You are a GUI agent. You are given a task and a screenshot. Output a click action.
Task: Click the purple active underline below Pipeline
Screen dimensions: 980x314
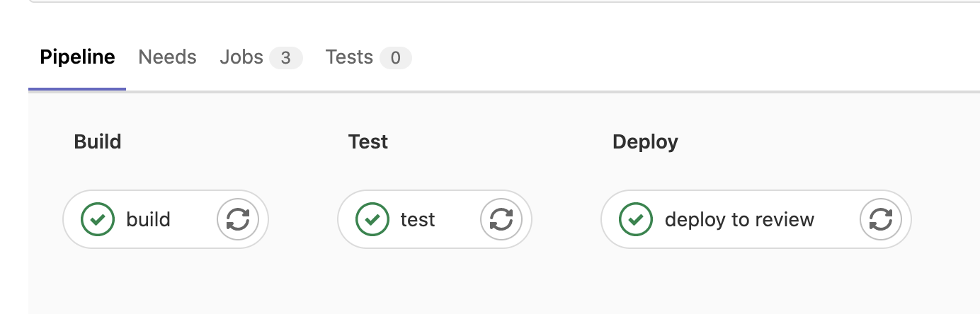click(x=77, y=89)
